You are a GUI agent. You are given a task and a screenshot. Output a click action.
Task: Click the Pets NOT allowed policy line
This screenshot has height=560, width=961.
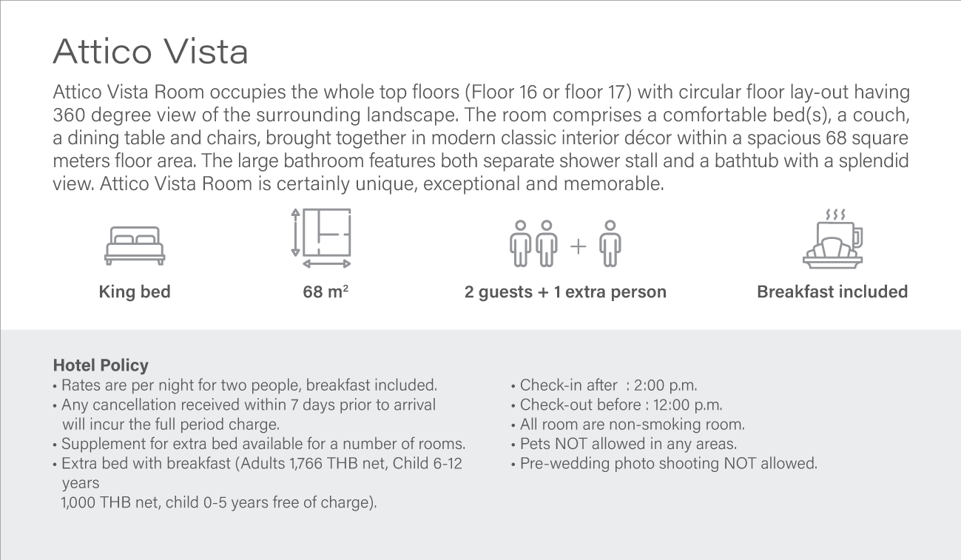(x=624, y=444)
